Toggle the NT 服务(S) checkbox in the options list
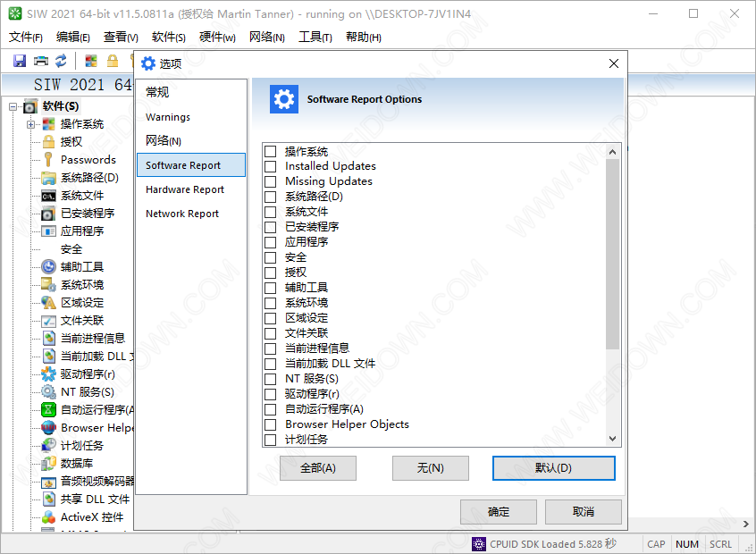 (x=271, y=379)
